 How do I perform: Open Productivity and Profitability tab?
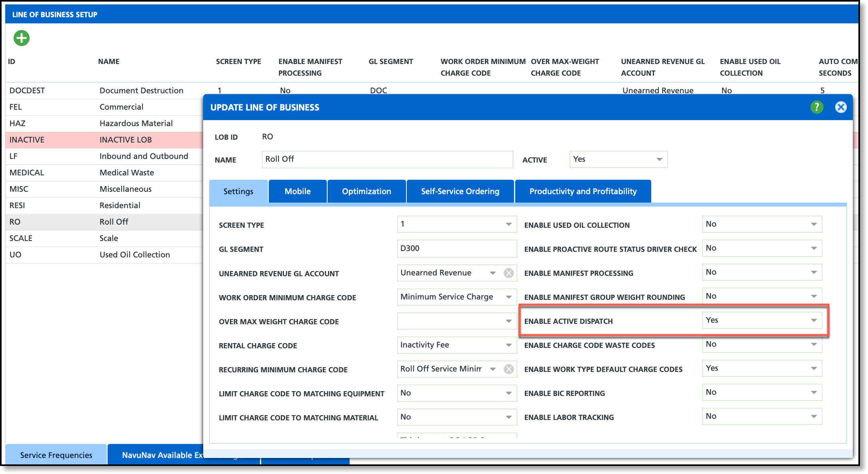tap(583, 191)
